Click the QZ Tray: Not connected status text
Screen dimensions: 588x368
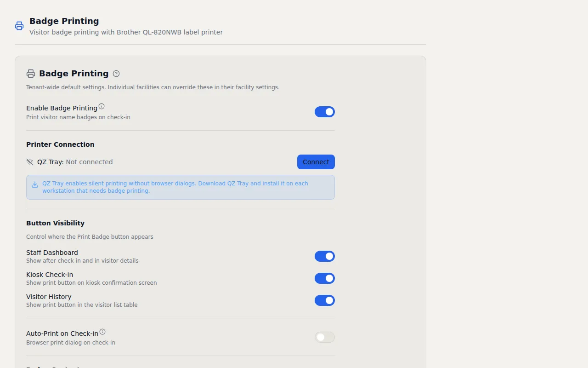[x=75, y=161]
